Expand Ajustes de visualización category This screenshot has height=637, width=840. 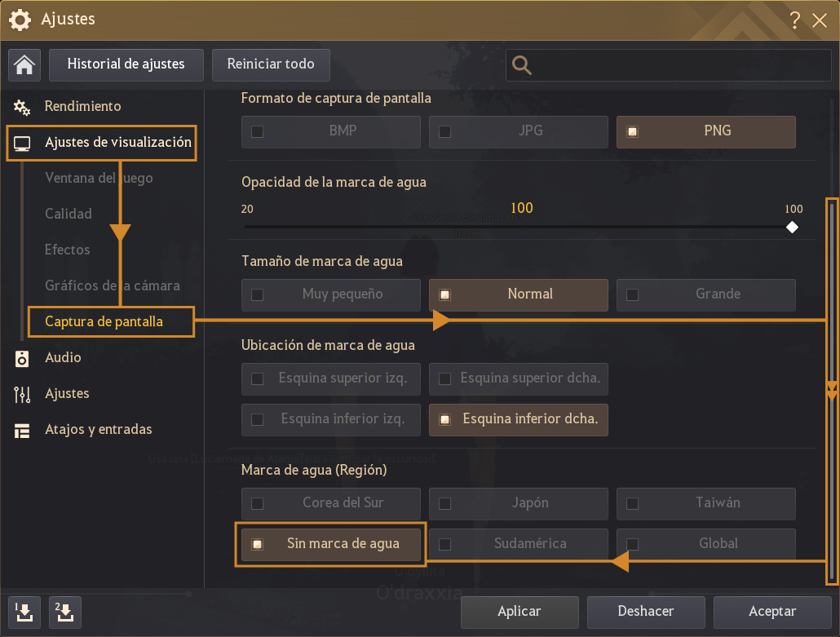coord(117,143)
